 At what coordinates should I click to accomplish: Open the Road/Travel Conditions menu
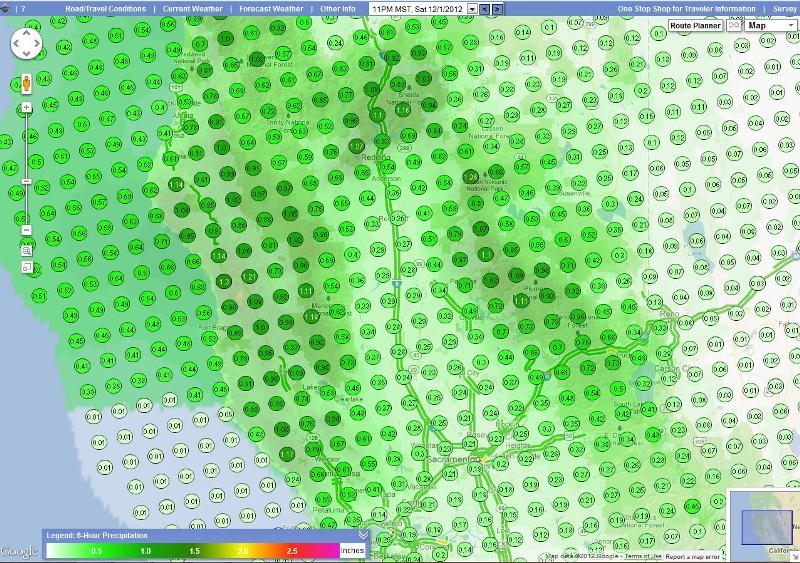point(105,9)
